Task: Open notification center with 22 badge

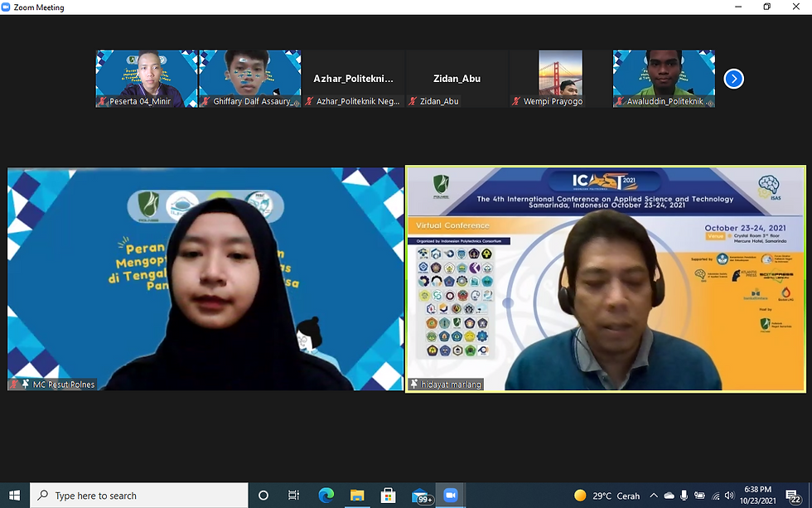Action: (x=794, y=496)
